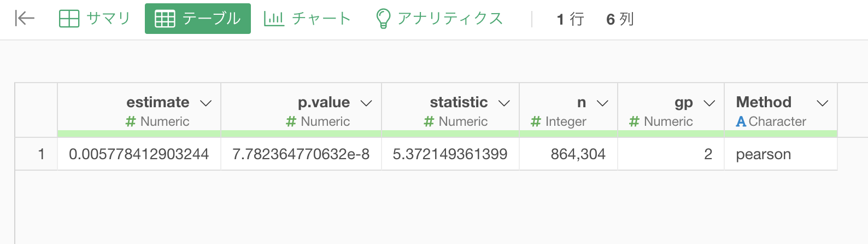Click the Integer type icon under n
This screenshot has height=244, width=868.
536,121
